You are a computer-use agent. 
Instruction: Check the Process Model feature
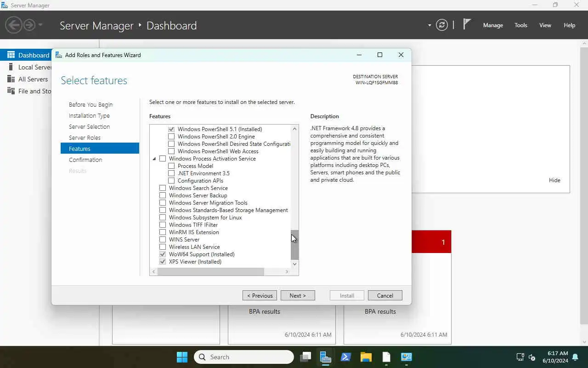pyautogui.click(x=171, y=166)
